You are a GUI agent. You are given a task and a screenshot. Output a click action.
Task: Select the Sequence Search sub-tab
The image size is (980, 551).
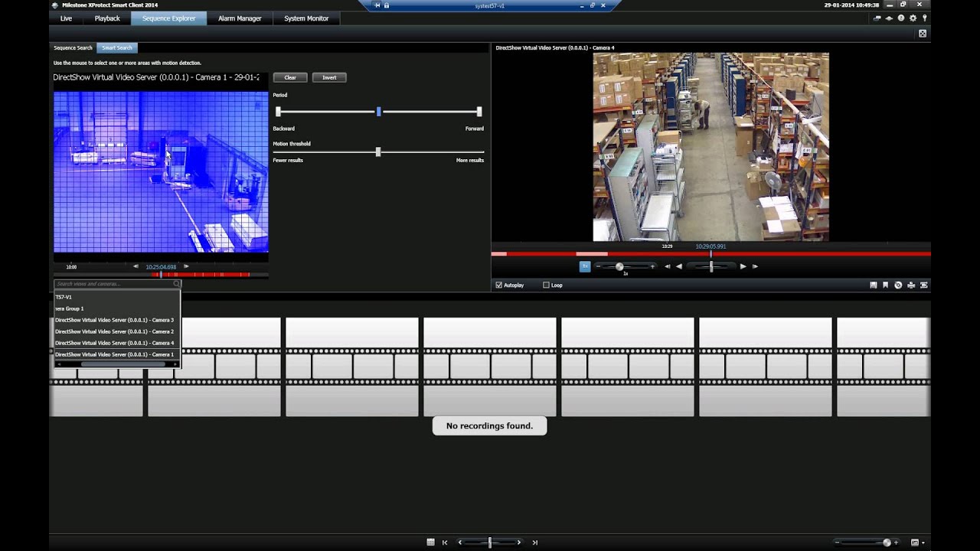pyautogui.click(x=73, y=48)
